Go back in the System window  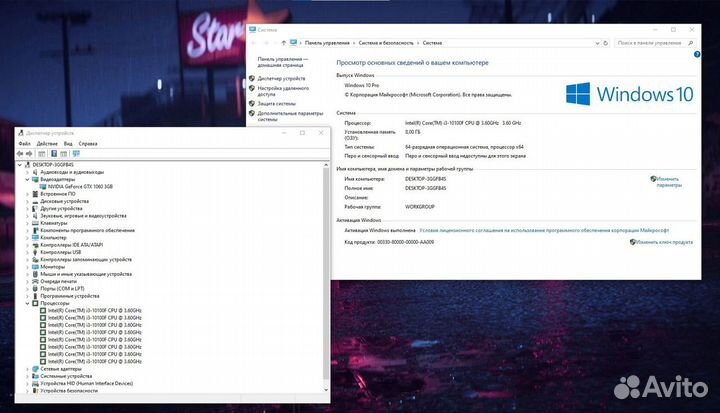click(254, 43)
